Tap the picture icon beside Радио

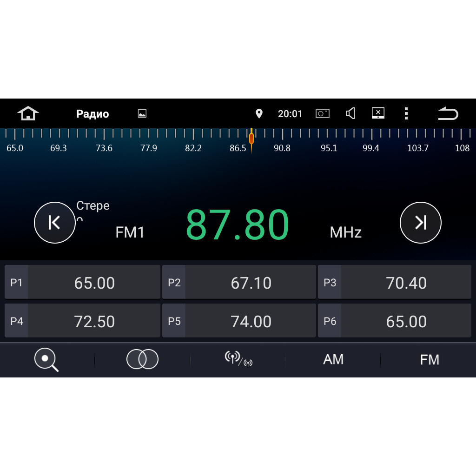click(x=142, y=113)
